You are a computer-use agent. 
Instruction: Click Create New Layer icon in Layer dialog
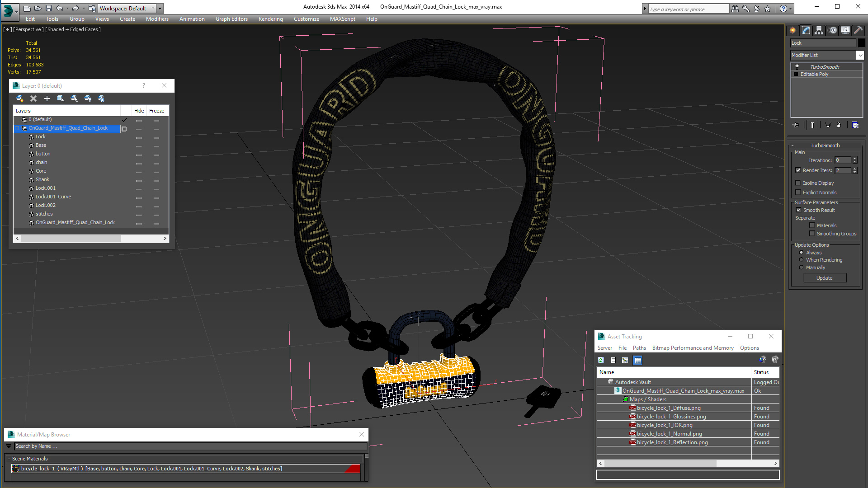(x=20, y=99)
